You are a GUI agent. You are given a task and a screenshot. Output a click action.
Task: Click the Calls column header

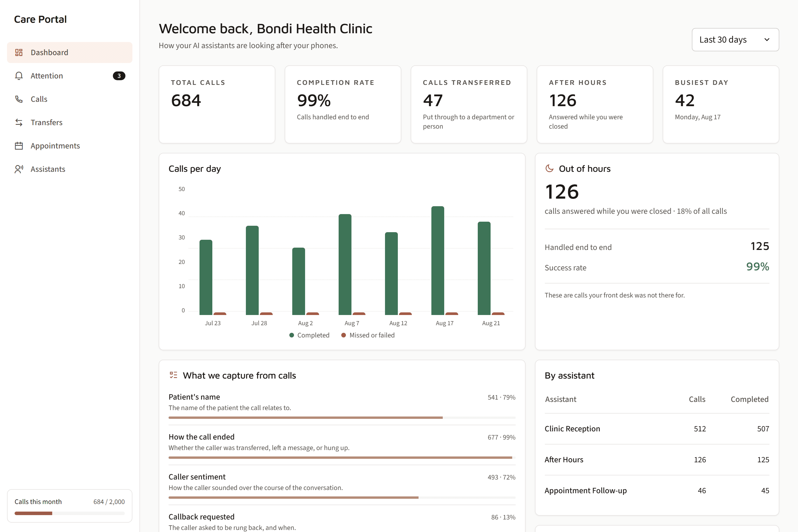pos(697,399)
